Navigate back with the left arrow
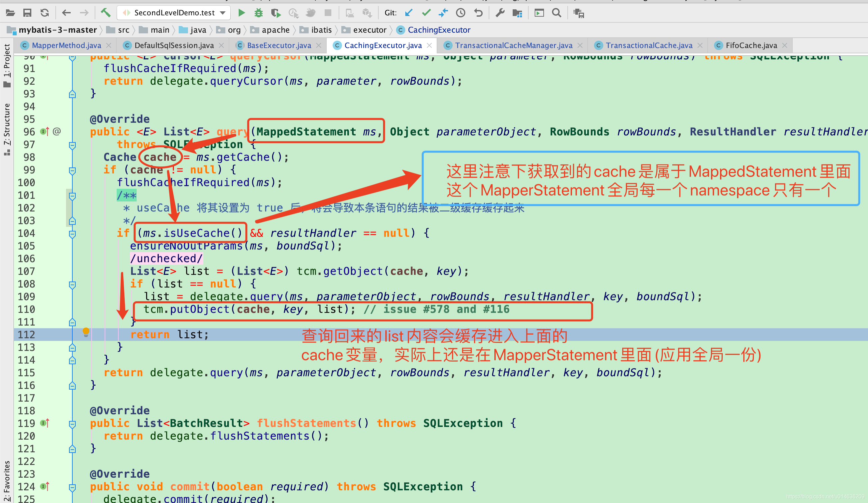 [x=66, y=13]
